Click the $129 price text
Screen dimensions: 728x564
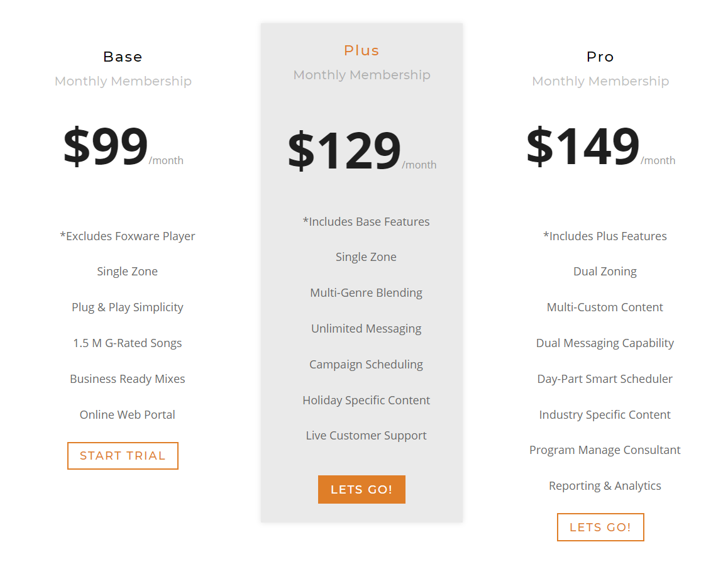click(345, 150)
